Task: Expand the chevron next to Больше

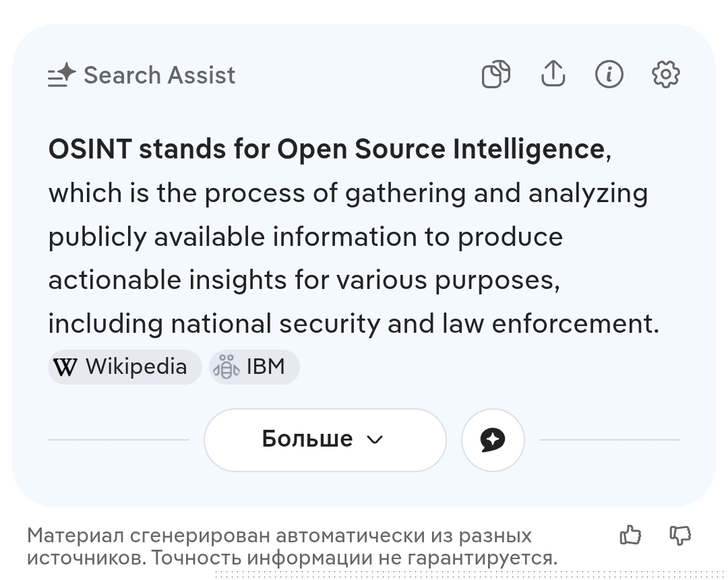Action: (x=375, y=440)
